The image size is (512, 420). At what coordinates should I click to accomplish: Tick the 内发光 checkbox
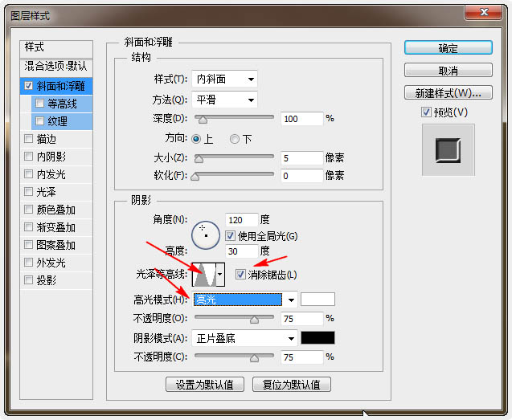click(x=28, y=174)
